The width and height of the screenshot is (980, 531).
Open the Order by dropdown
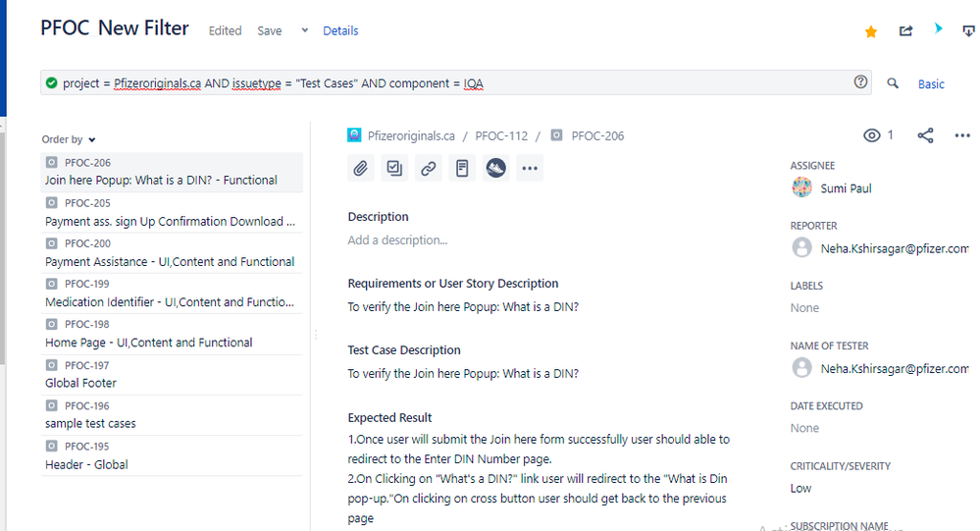coord(68,139)
